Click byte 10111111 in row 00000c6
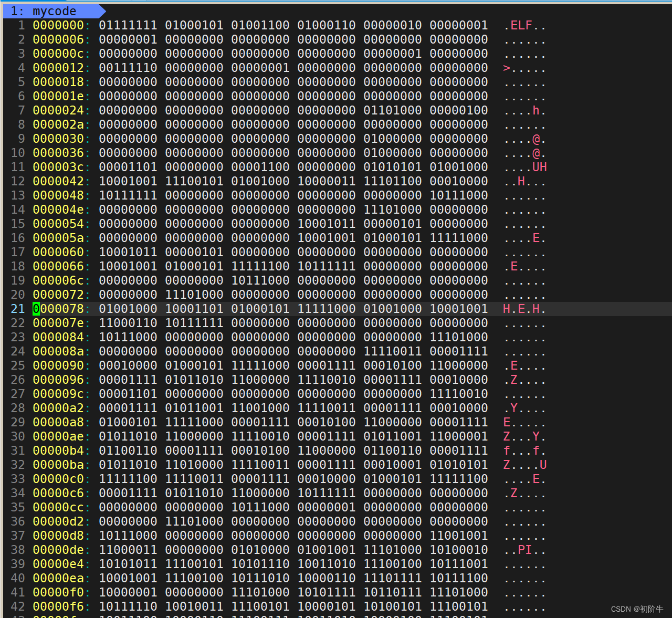The width and height of the screenshot is (672, 618). pos(327,493)
